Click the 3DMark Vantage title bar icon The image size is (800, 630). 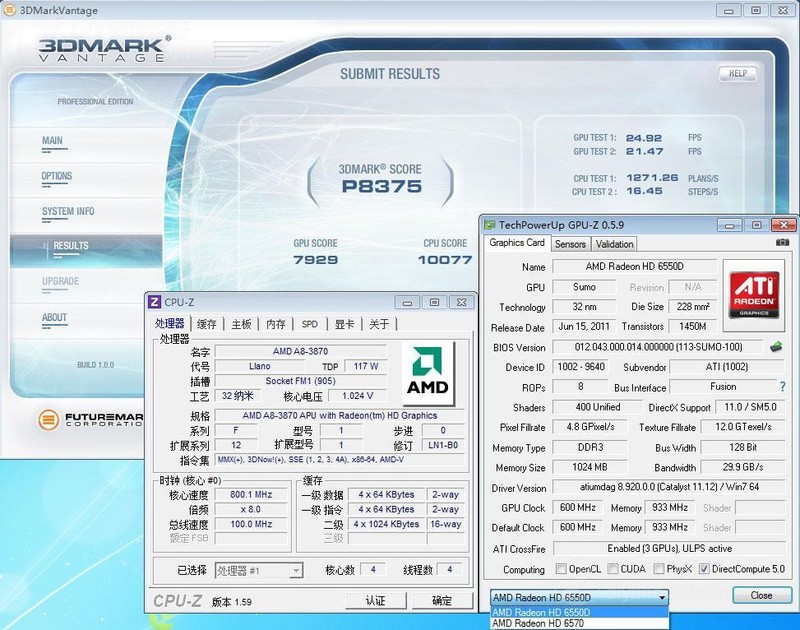click(9, 10)
